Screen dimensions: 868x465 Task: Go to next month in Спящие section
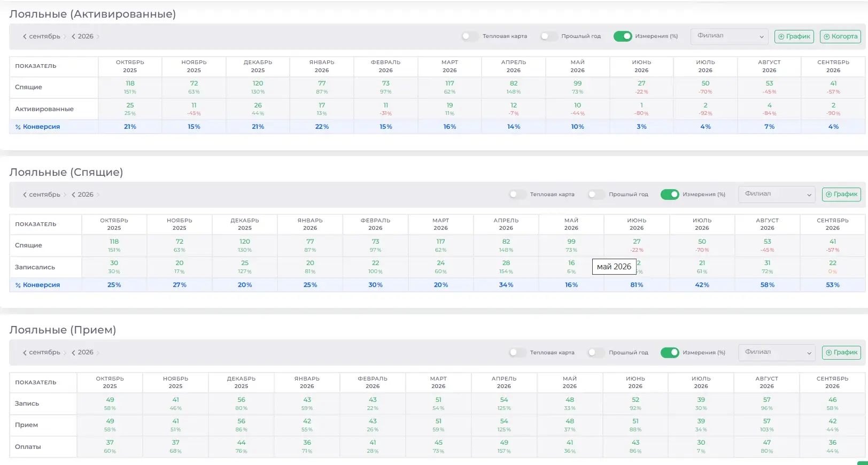[65, 195]
